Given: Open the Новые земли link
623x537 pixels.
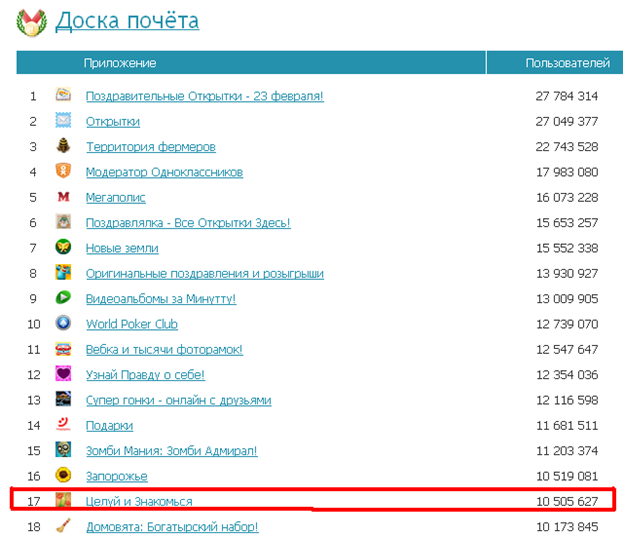Looking at the screenshot, I should [x=122, y=249].
